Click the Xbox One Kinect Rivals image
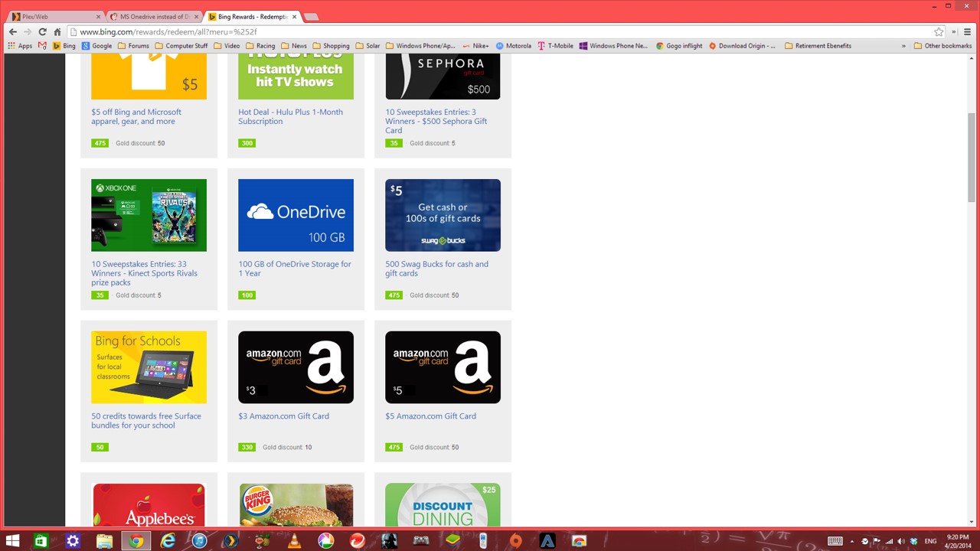This screenshot has height=551, width=980. click(149, 215)
